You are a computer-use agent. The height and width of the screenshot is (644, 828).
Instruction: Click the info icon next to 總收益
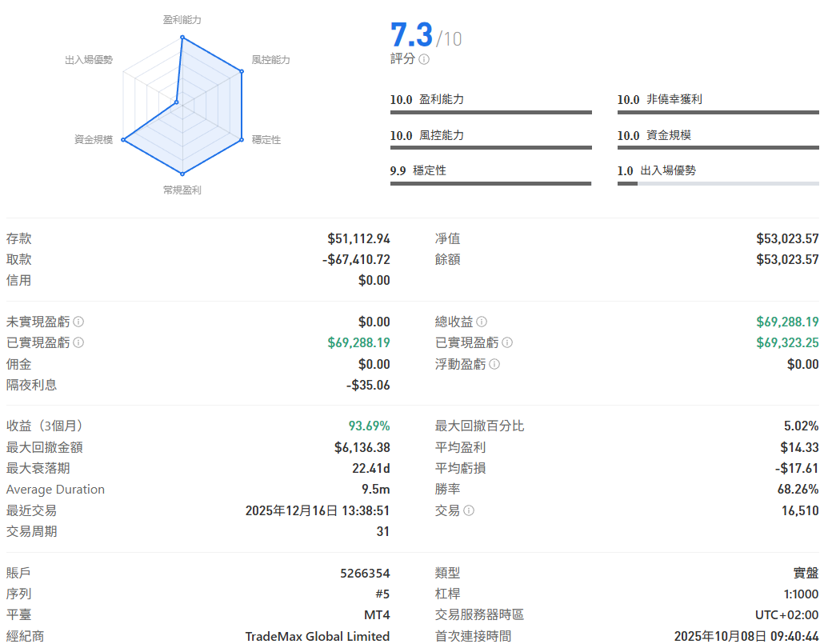click(x=482, y=322)
